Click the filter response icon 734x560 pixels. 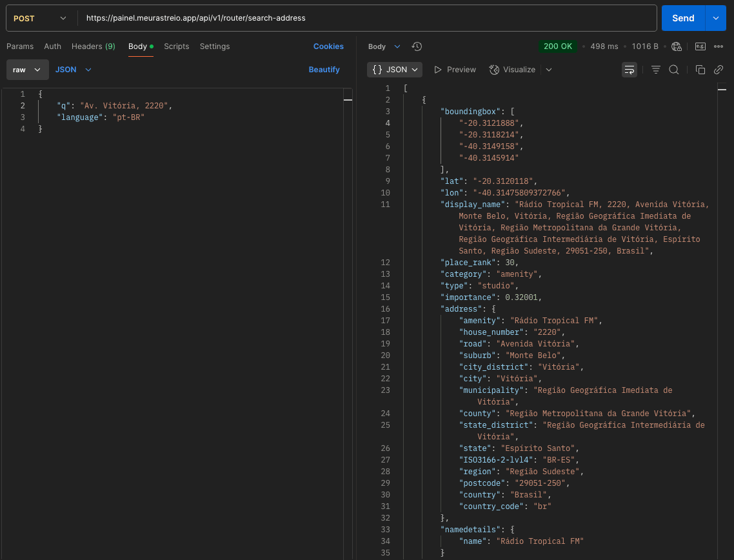coord(656,70)
